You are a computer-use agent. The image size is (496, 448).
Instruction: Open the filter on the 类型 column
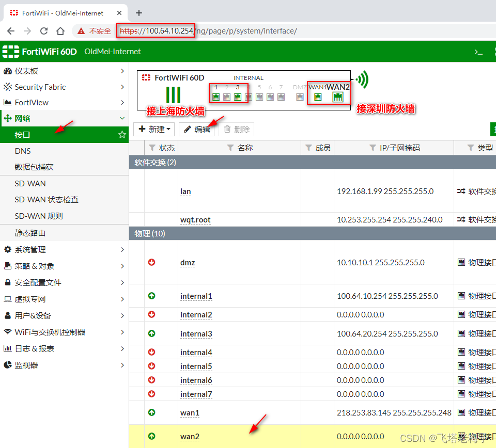[x=471, y=148]
